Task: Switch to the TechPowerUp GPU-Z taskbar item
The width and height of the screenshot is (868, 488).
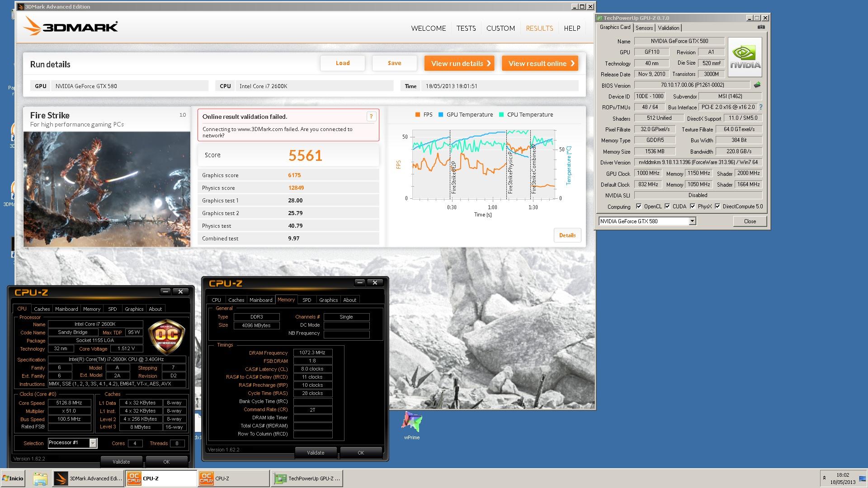Action: [x=307, y=479]
